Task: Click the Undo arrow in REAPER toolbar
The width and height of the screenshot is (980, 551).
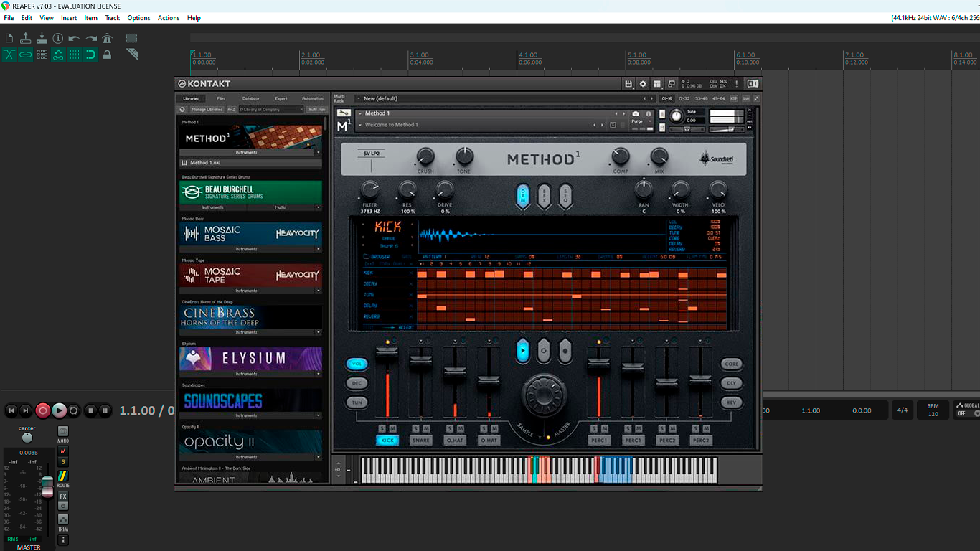Action: (74, 38)
